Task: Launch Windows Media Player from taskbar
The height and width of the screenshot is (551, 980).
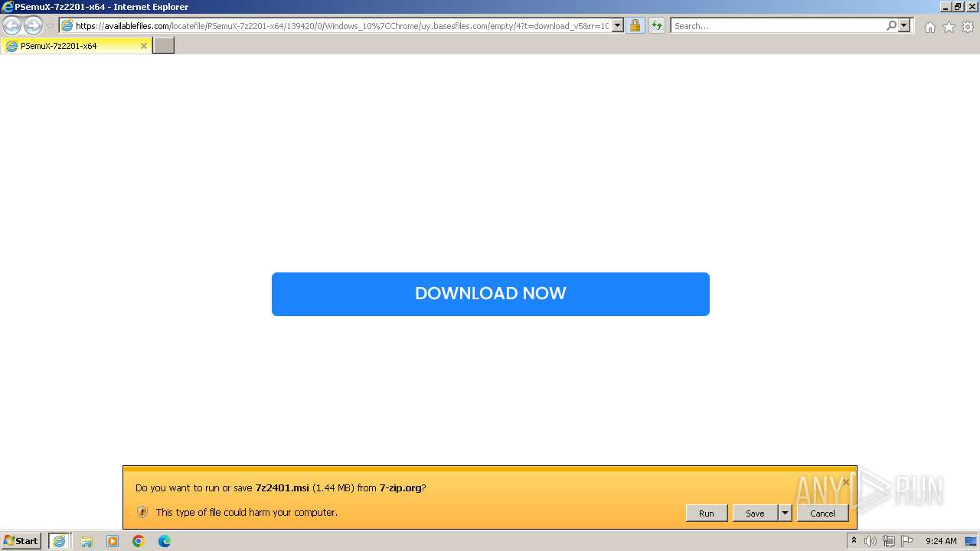Action: click(x=113, y=541)
